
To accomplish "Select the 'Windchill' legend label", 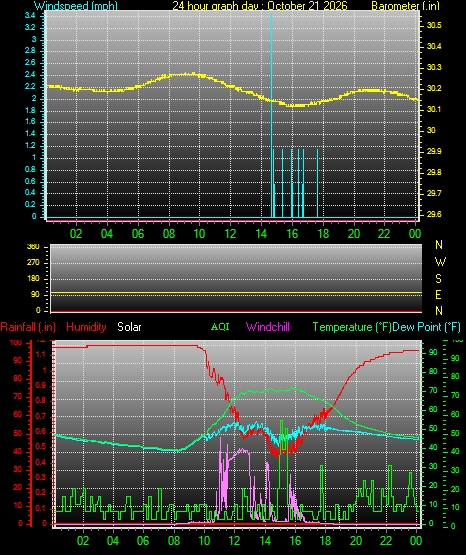I will click(x=268, y=327).
